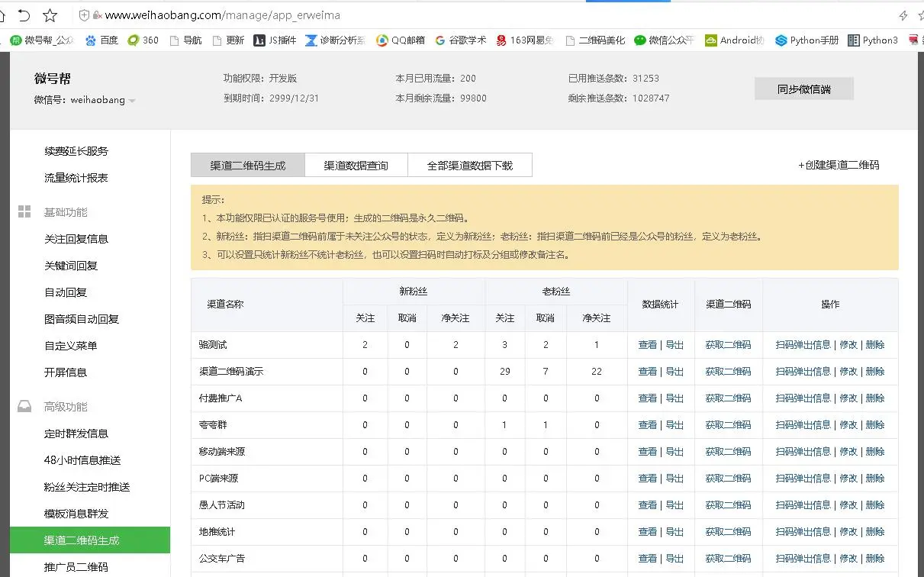
Task: Open 流量统计报表 in the sidebar
Action: (x=76, y=178)
